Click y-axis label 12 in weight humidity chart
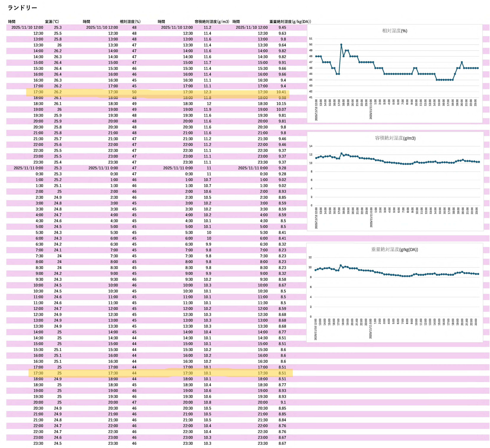 click(310, 257)
